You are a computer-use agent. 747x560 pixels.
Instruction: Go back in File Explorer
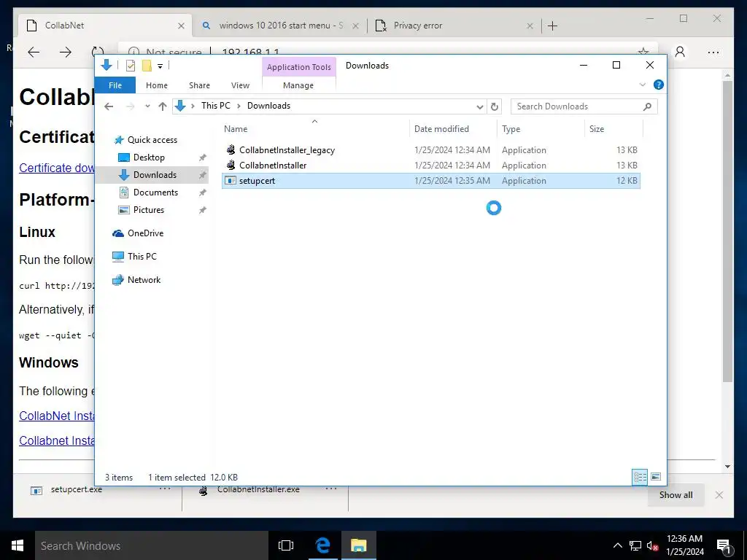[109, 106]
